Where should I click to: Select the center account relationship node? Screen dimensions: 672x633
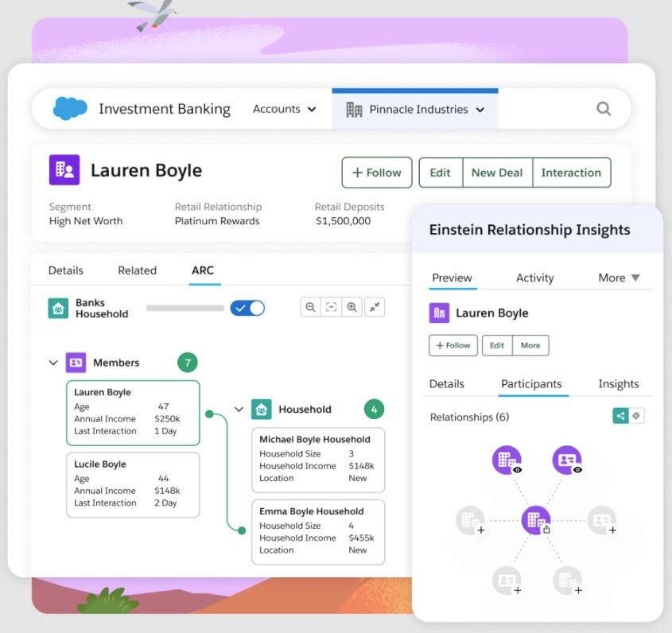pyautogui.click(x=536, y=520)
